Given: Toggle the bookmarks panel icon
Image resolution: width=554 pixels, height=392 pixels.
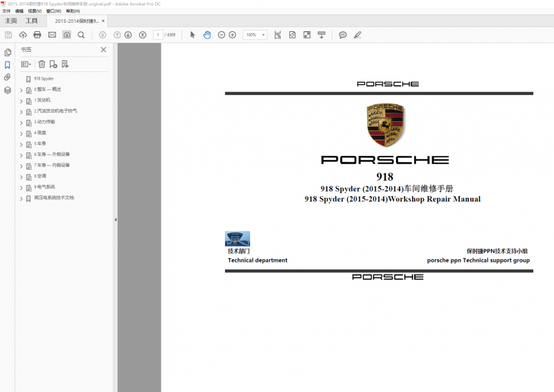Looking at the screenshot, I should (7, 65).
